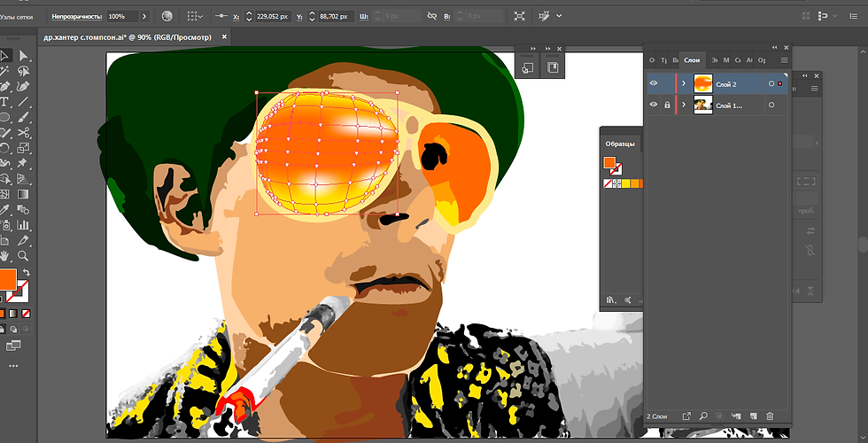Select the Scale tool
The height and width of the screenshot is (443, 868).
tap(23, 148)
